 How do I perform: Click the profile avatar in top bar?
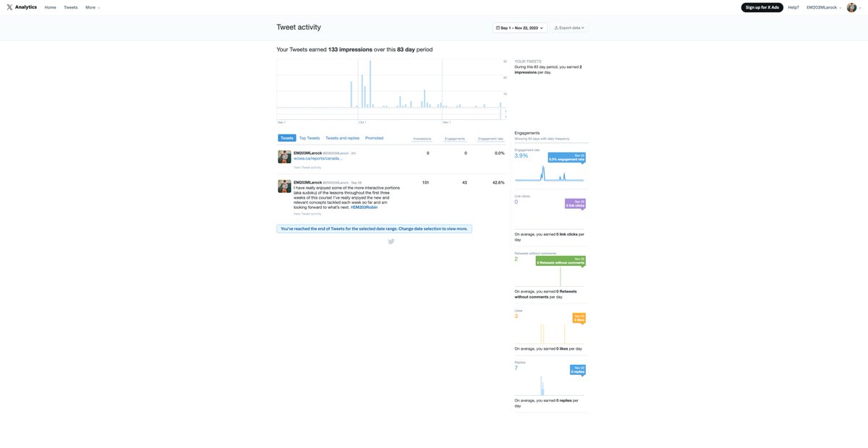851,7
